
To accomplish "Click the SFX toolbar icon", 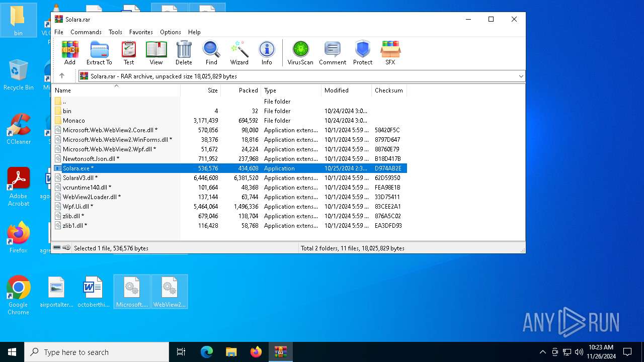I will tap(390, 53).
